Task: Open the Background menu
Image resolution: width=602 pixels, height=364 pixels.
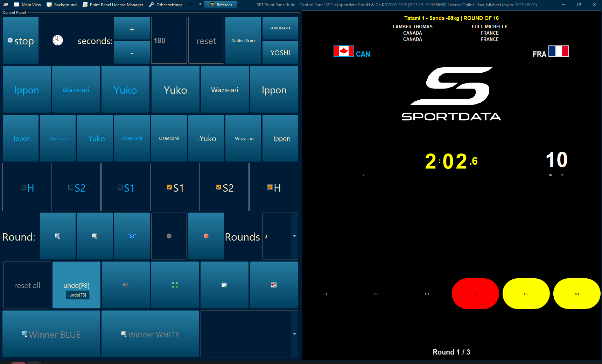Action: click(62, 5)
